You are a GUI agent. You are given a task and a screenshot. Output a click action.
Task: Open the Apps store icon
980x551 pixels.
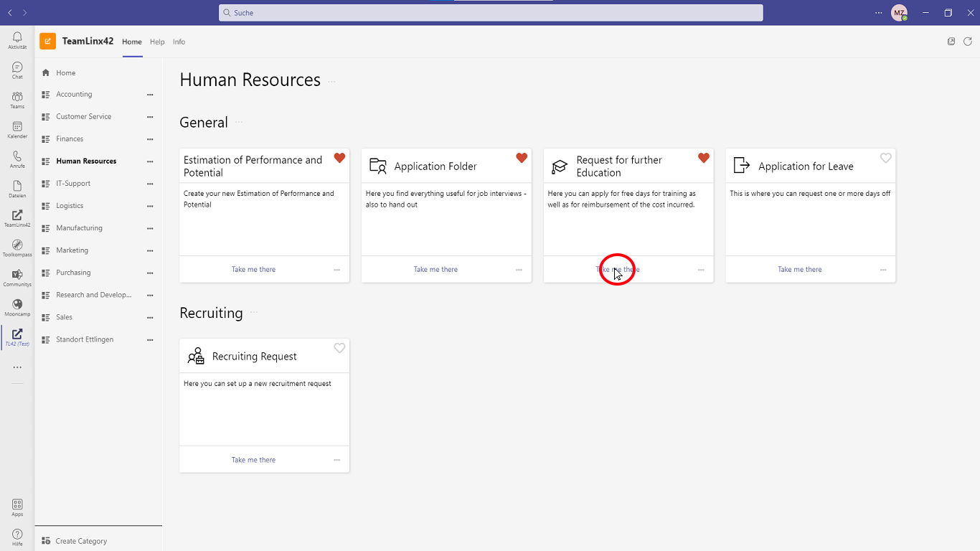(17, 507)
